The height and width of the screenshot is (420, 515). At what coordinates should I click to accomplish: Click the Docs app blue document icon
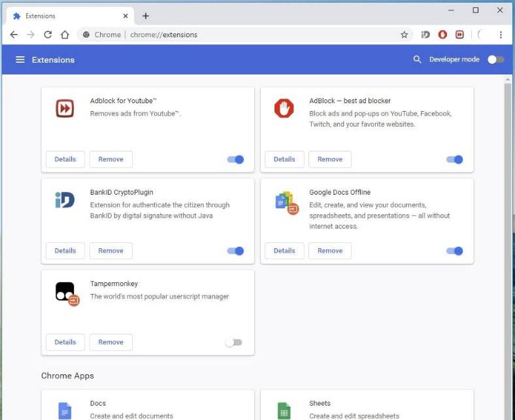[65, 410]
